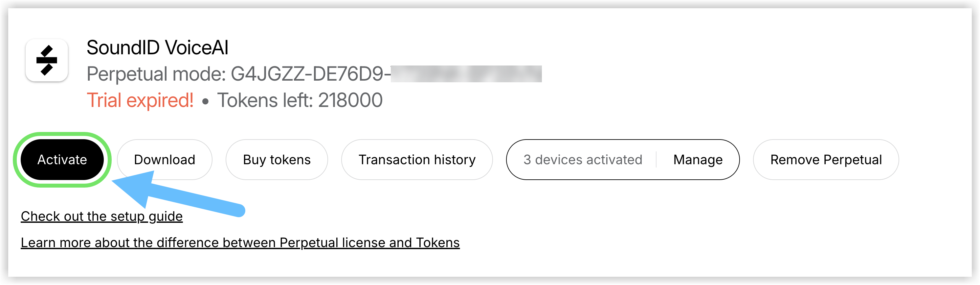980x285 pixels.
Task: Click the Perpetual mode label
Action: [156, 74]
